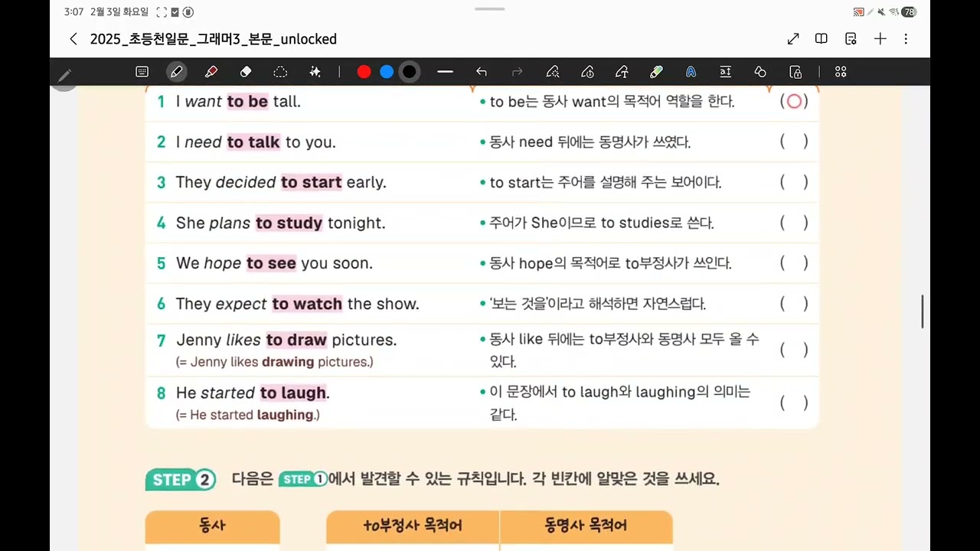Tap the status bar time 3:07

point(73,12)
